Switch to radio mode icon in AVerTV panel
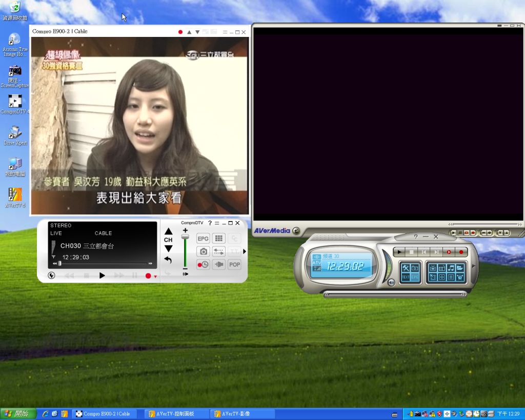 (441, 268)
